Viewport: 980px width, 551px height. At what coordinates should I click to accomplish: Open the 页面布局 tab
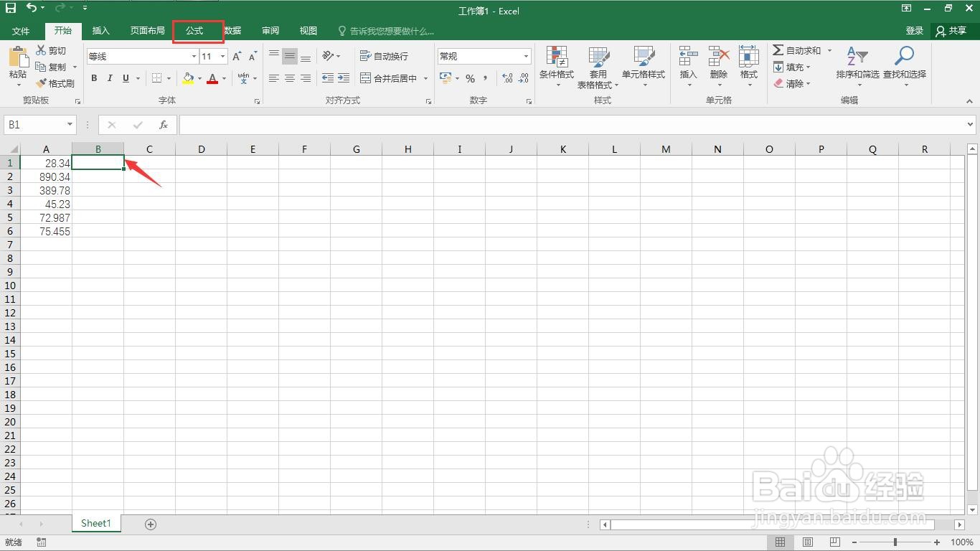[147, 31]
